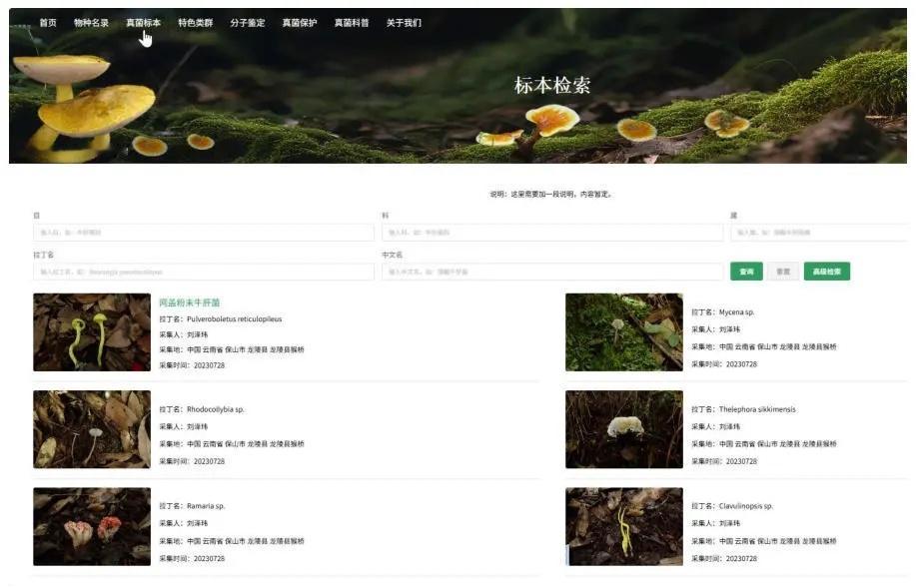Click the 采集地 line of the Ramaria sp. card
Image resolution: width=918 pixels, height=588 pixels.
click(232, 541)
